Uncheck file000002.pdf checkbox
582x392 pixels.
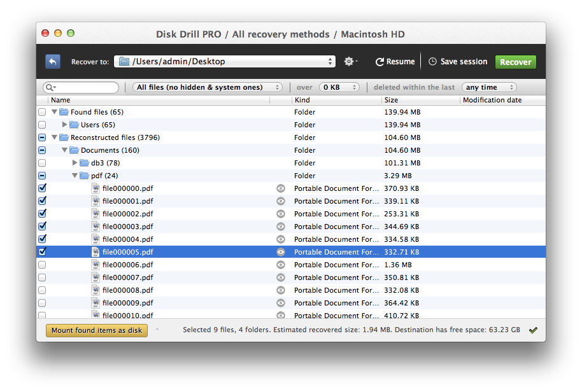click(x=42, y=213)
